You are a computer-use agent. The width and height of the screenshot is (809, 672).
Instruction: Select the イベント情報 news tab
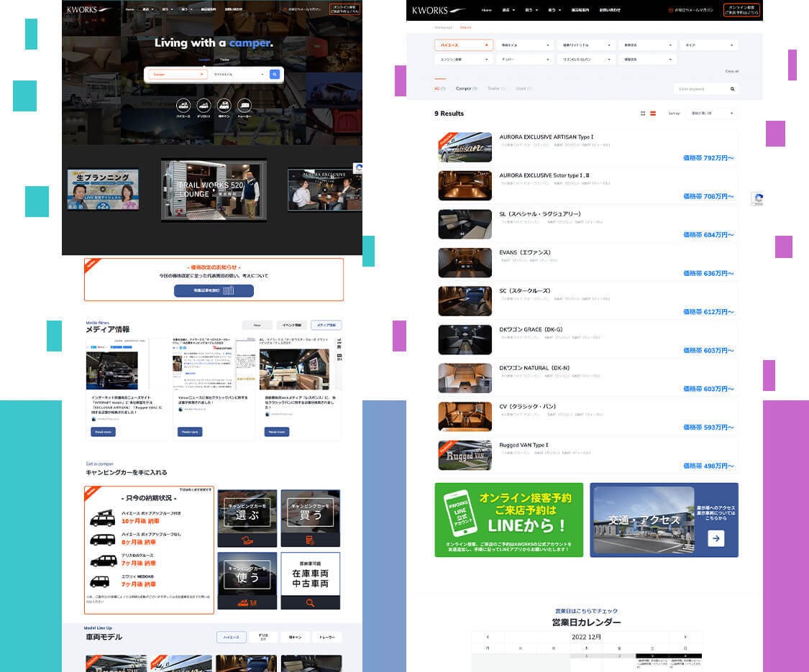click(291, 326)
